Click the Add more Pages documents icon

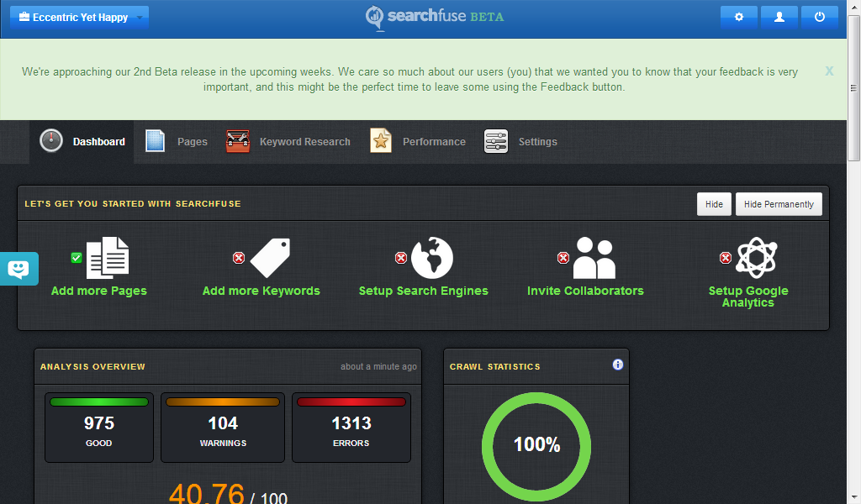pyautogui.click(x=108, y=257)
